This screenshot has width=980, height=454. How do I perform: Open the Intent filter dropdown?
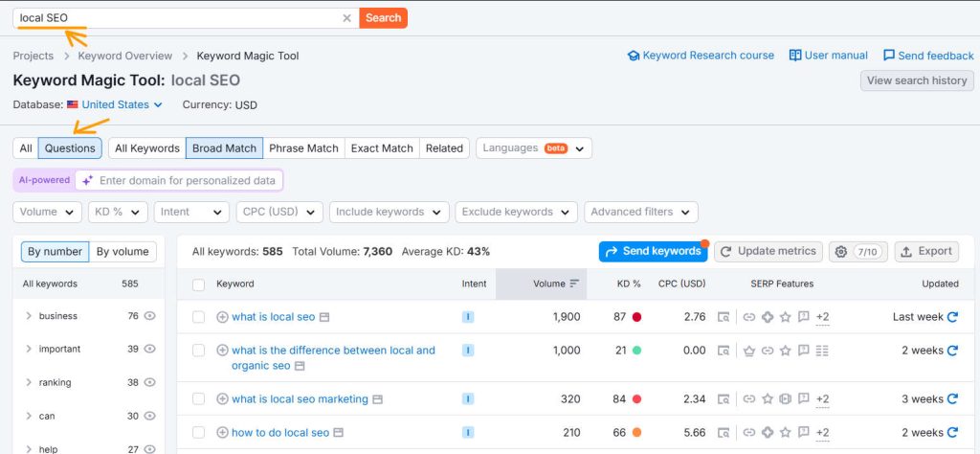191,212
